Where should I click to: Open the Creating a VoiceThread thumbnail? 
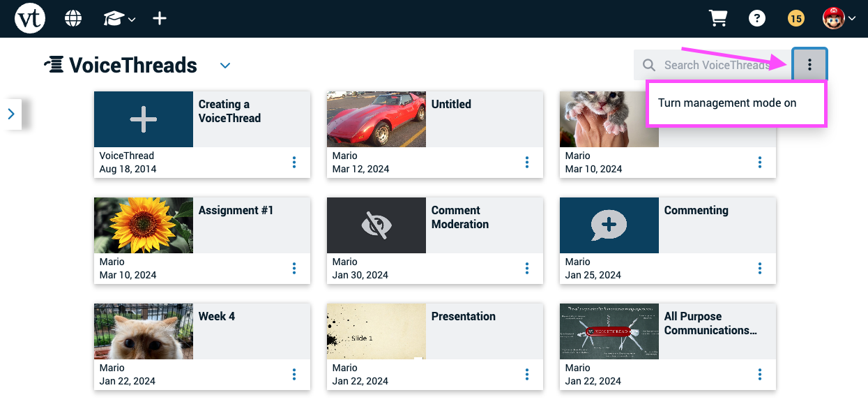coord(144,119)
